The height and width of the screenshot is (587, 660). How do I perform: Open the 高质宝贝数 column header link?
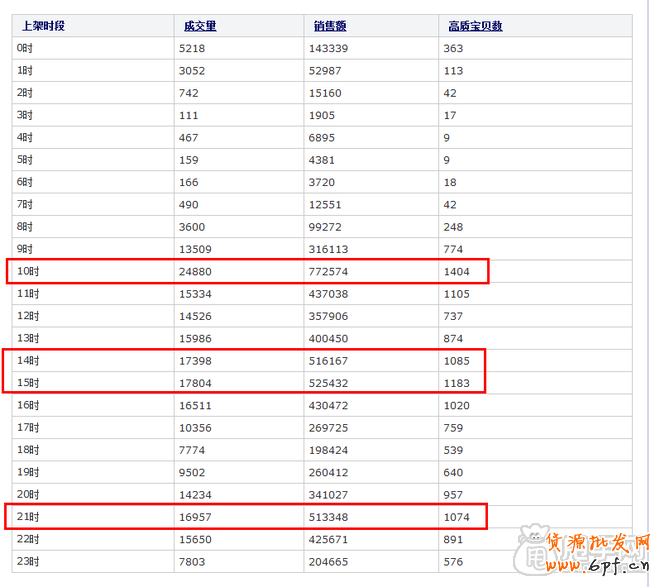(475, 26)
